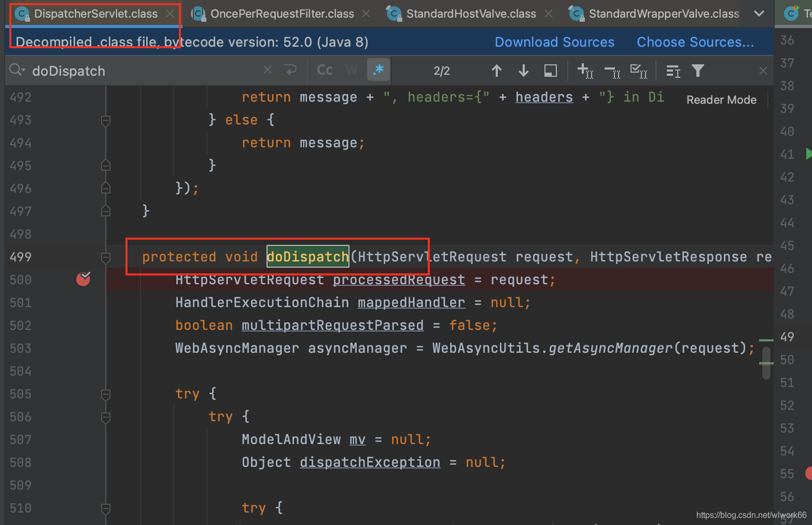Insert a new line in search field
812x525 pixels.
point(291,70)
